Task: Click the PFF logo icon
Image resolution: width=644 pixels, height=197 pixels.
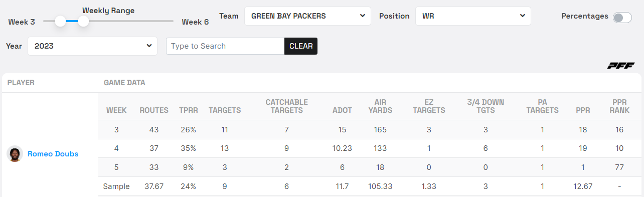Action: (621, 66)
